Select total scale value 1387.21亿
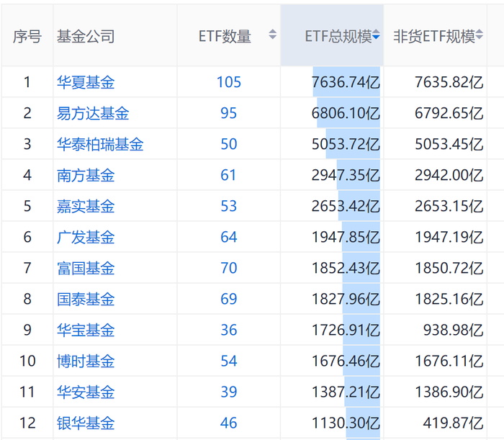Screen dimensions: 504x440 click(346, 392)
